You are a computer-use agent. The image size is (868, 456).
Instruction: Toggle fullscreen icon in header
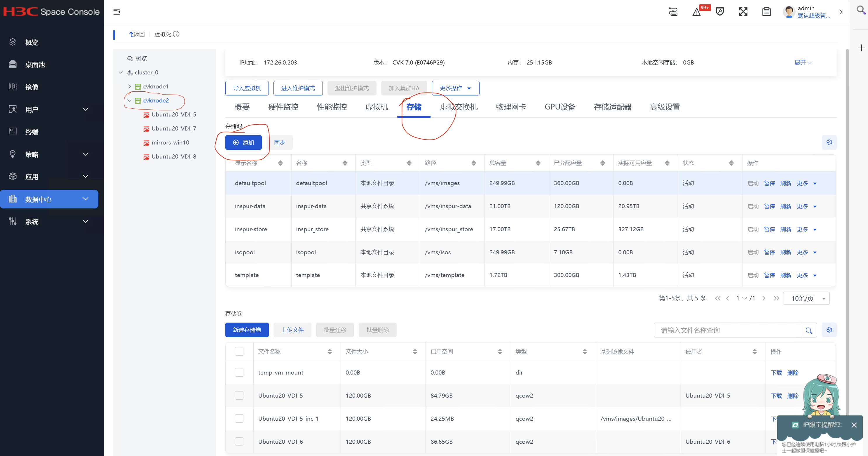[x=743, y=12]
